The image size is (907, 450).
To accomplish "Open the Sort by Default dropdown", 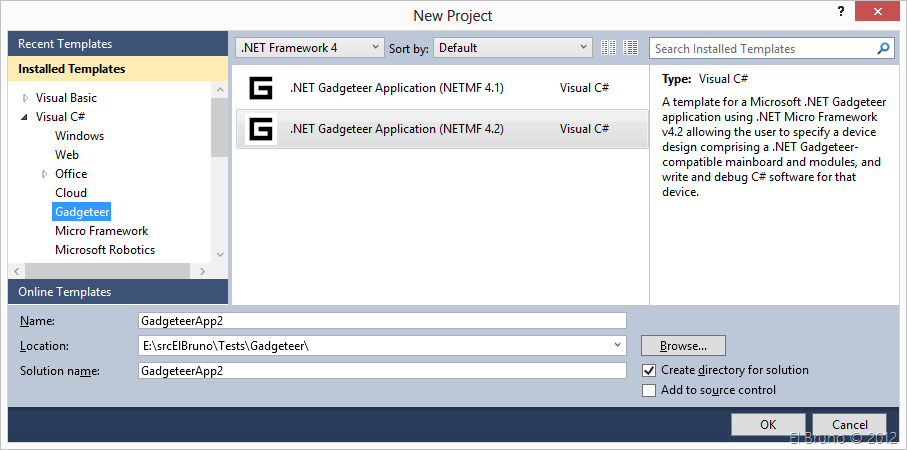I will pyautogui.click(x=513, y=48).
